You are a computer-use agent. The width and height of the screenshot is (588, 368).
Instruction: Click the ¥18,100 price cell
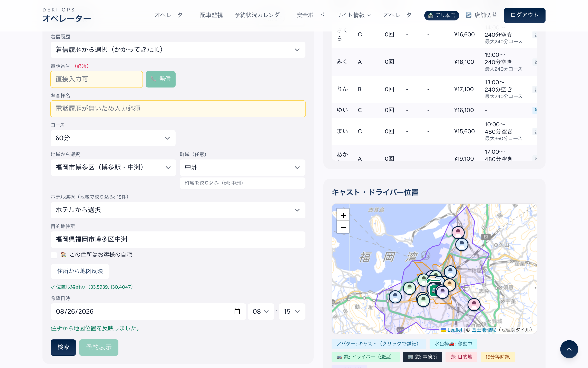(x=464, y=62)
